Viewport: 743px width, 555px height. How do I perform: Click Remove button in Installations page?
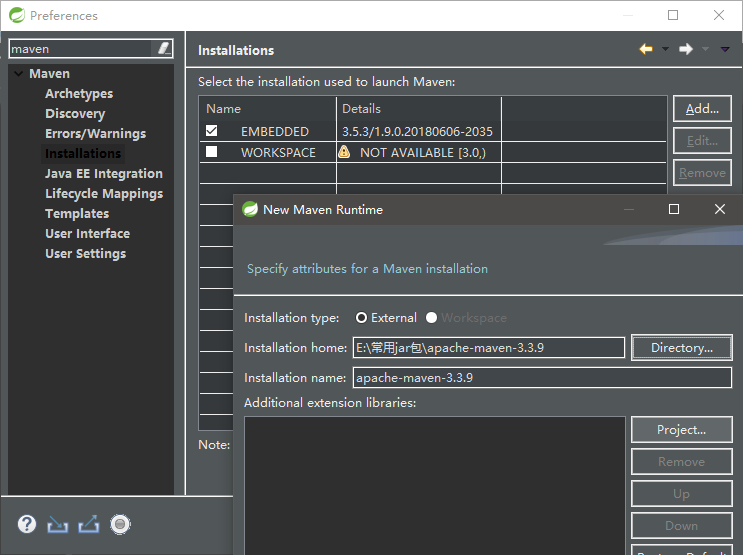[x=702, y=173]
